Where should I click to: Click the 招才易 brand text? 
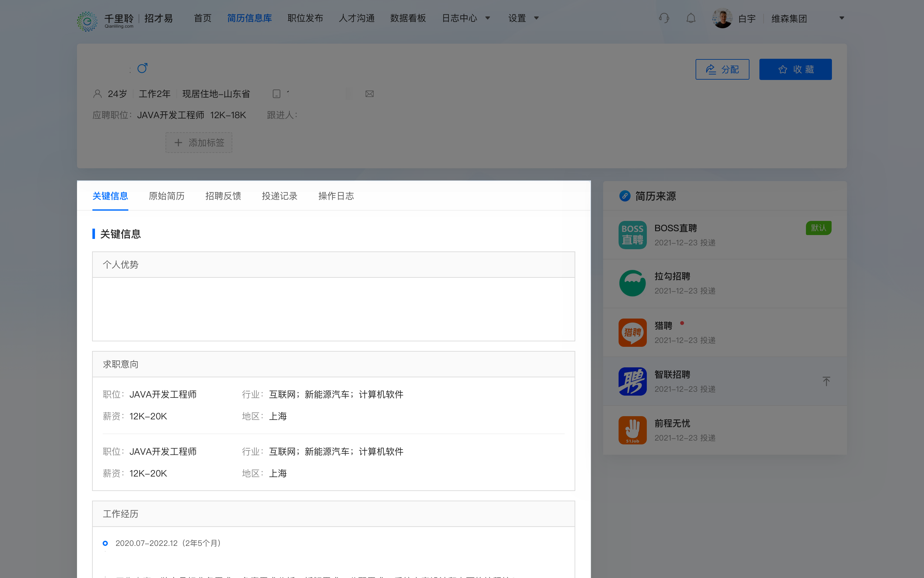click(158, 18)
